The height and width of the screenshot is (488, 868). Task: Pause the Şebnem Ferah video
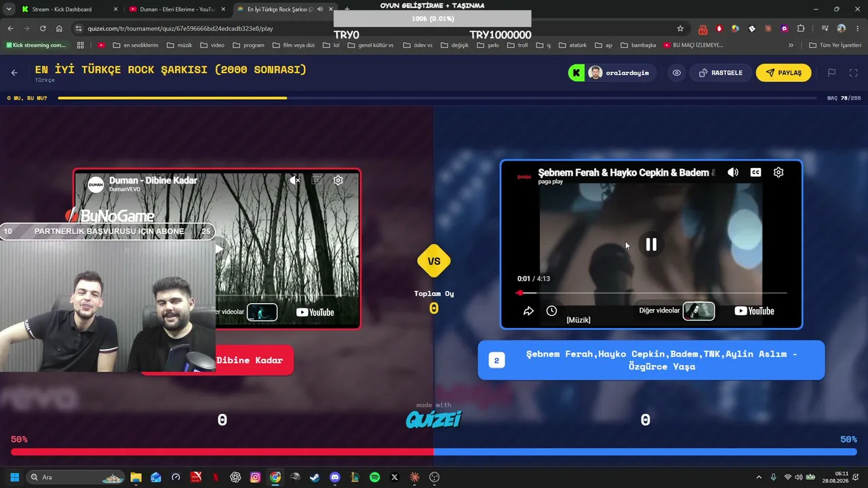(651, 245)
